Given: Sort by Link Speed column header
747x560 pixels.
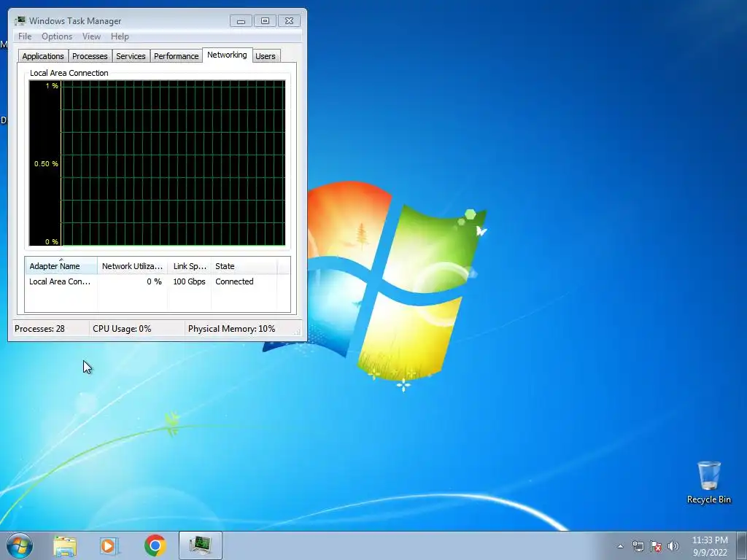Looking at the screenshot, I should [x=189, y=265].
